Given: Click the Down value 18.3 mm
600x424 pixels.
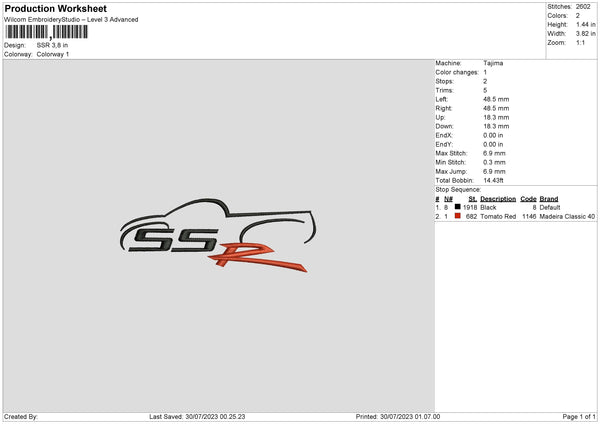Looking at the screenshot, I should (496, 126).
